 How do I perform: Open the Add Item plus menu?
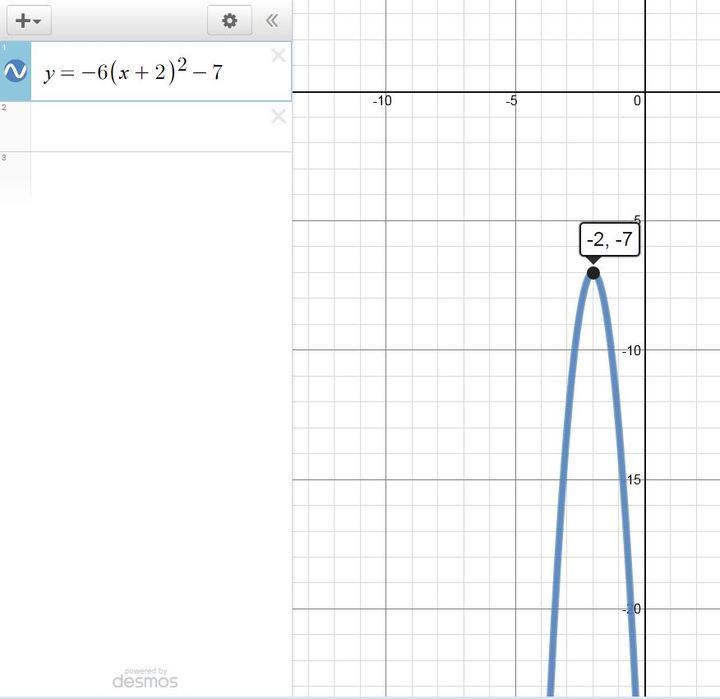click(28, 20)
